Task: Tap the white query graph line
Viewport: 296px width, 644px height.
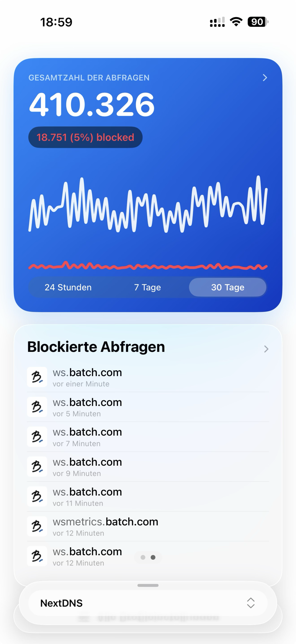Action: pyautogui.click(x=148, y=204)
